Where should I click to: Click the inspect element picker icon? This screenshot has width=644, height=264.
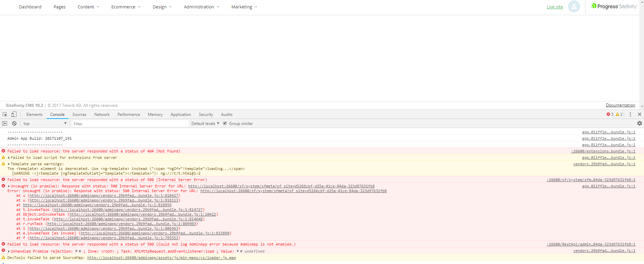point(5,115)
